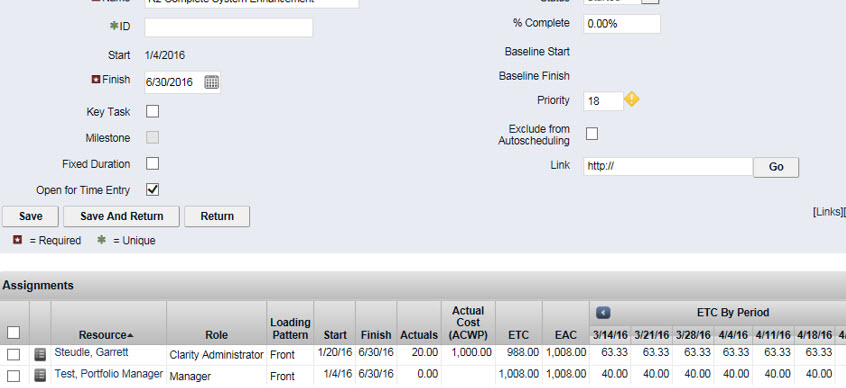Click the 4/18/16 period column header
The image size is (846, 388).
pyautogui.click(x=815, y=335)
